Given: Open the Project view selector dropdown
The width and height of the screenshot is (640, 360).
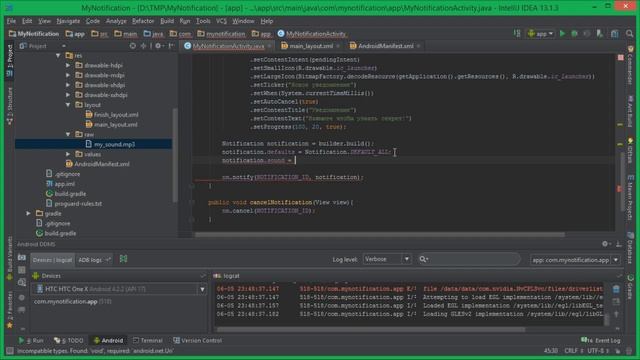Looking at the screenshot, I should pos(42,46).
